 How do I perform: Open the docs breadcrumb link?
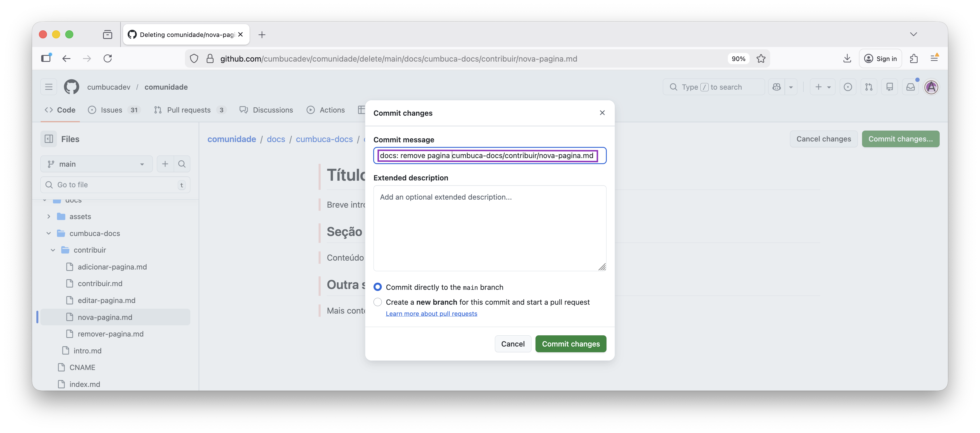276,139
